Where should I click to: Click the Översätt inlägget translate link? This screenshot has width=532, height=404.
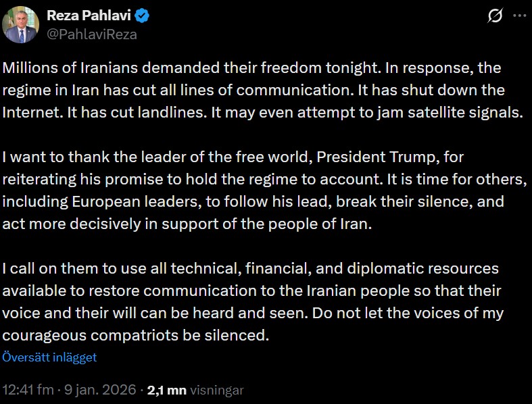click(x=49, y=357)
